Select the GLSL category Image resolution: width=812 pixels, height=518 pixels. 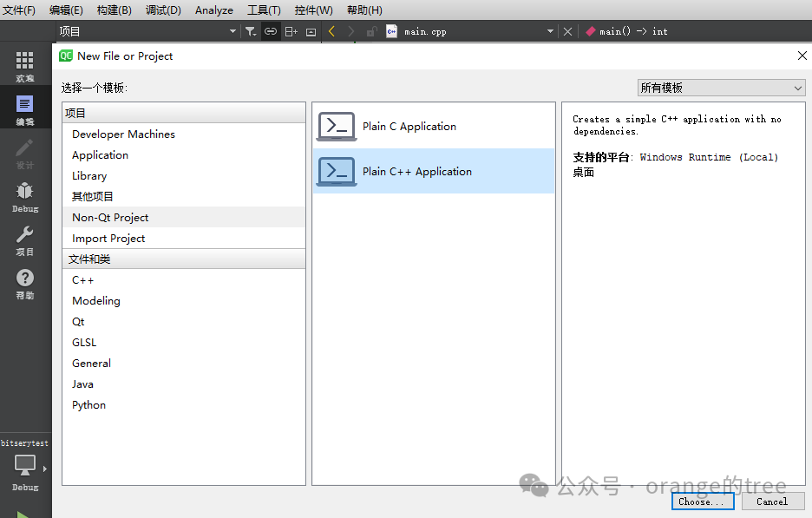click(x=184, y=343)
